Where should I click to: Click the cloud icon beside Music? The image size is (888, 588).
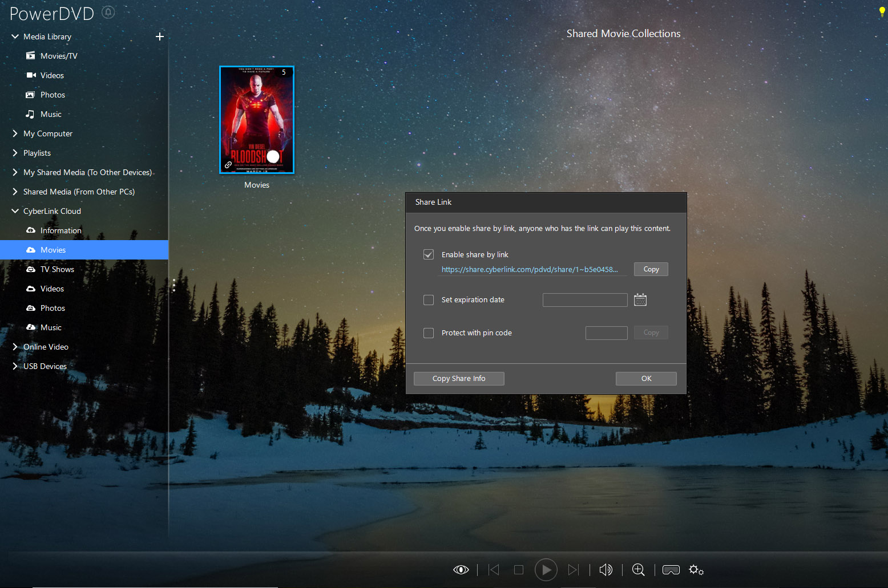(x=31, y=327)
